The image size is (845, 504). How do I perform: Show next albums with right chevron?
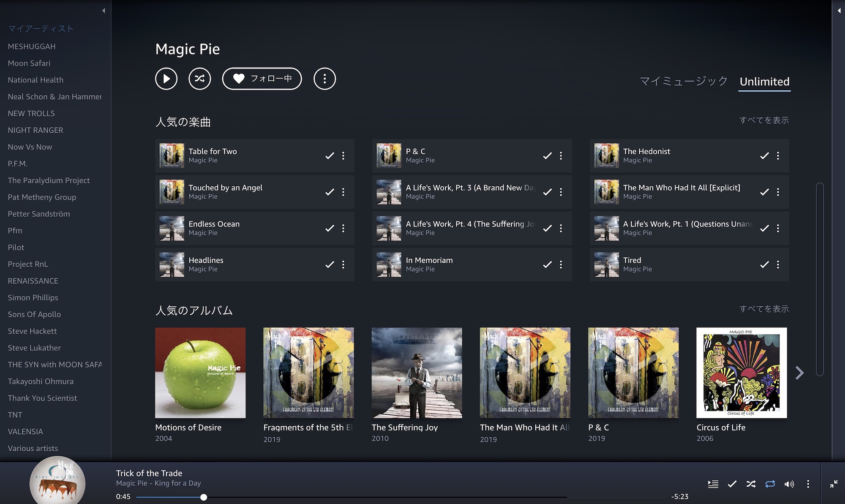799,373
